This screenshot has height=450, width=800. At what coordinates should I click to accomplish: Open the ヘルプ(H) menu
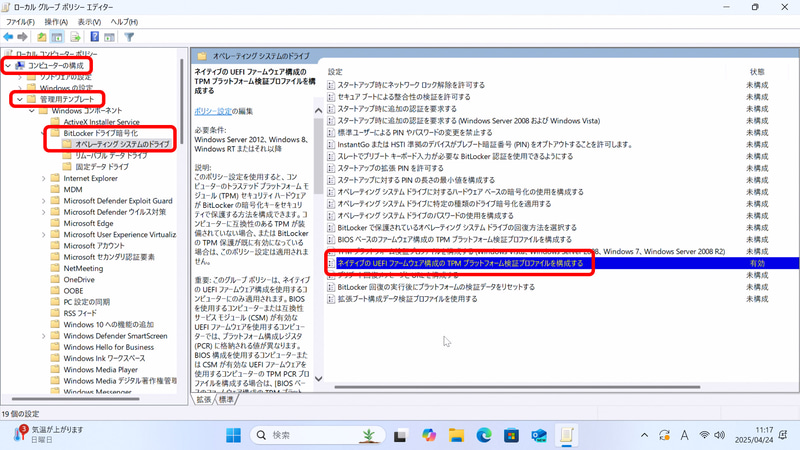click(124, 22)
